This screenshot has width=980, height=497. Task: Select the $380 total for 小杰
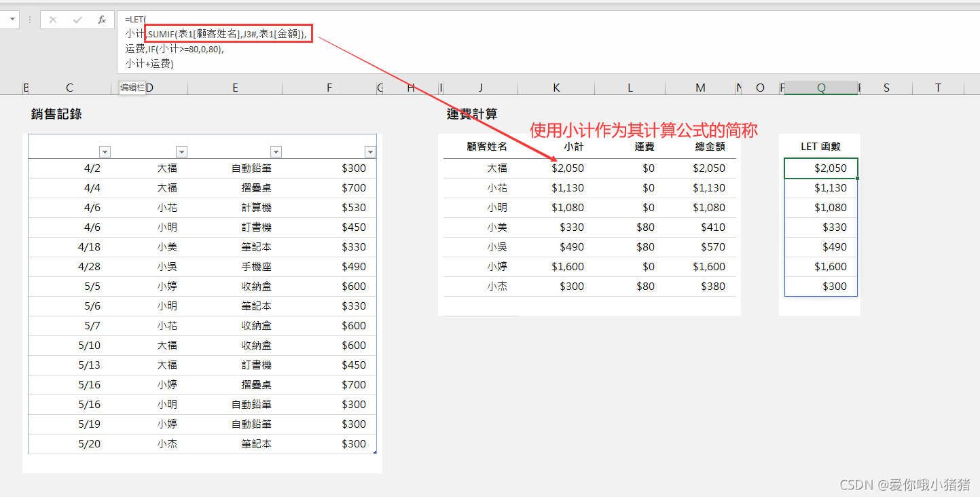coord(700,287)
